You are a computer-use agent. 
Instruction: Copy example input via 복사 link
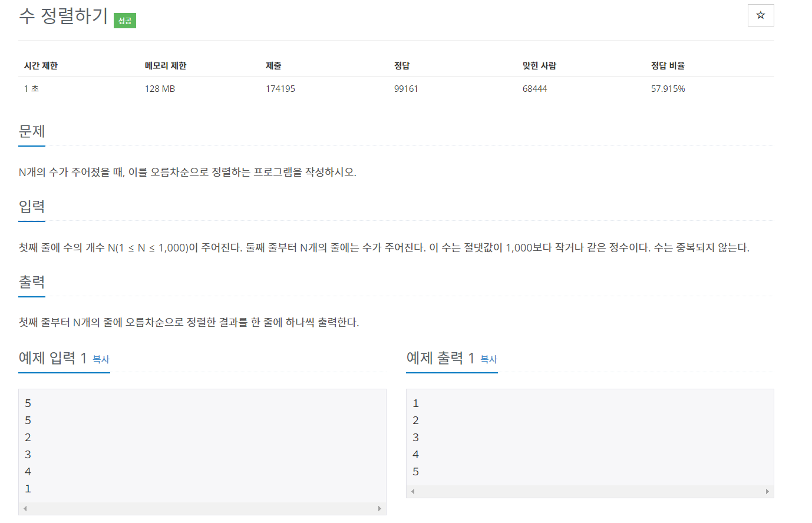(101, 359)
